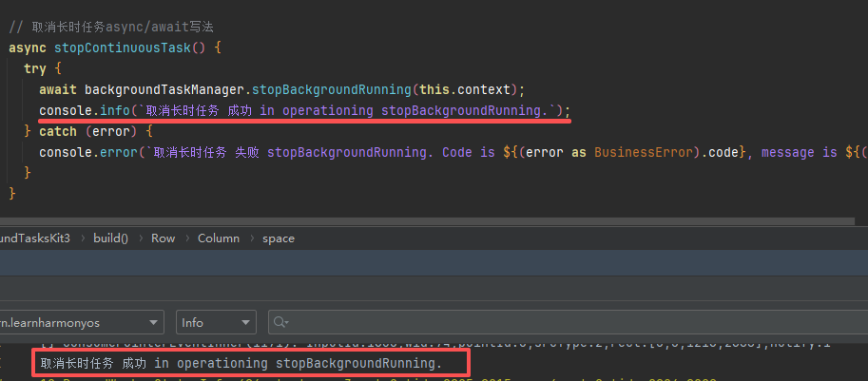Click the console.error statement line
The width and height of the screenshot is (868, 381).
pos(453,153)
